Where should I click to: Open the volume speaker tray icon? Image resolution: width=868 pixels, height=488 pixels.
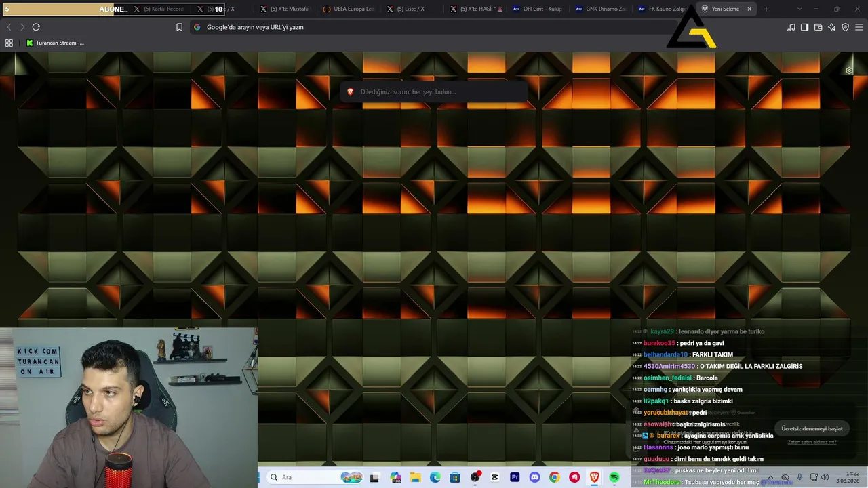[x=825, y=477]
